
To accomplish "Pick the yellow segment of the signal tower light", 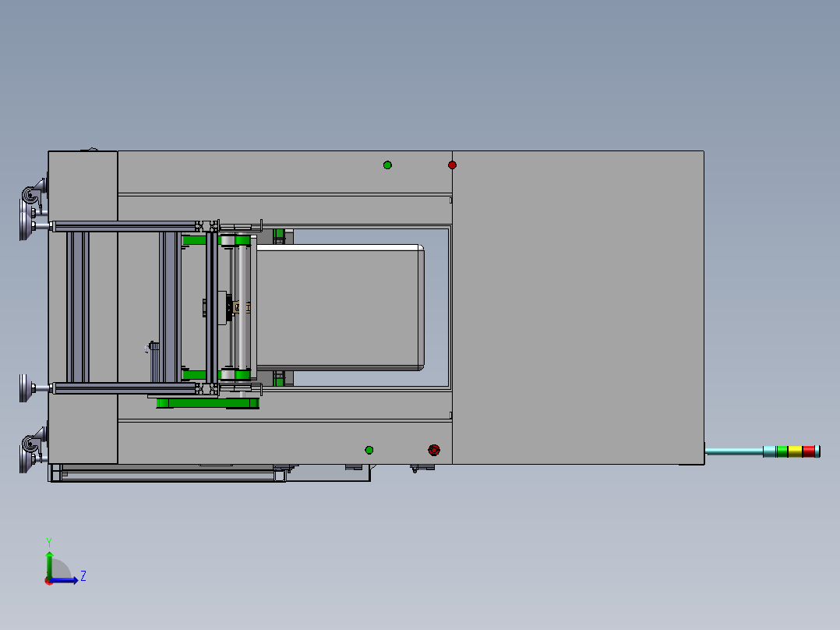I will tap(795, 451).
